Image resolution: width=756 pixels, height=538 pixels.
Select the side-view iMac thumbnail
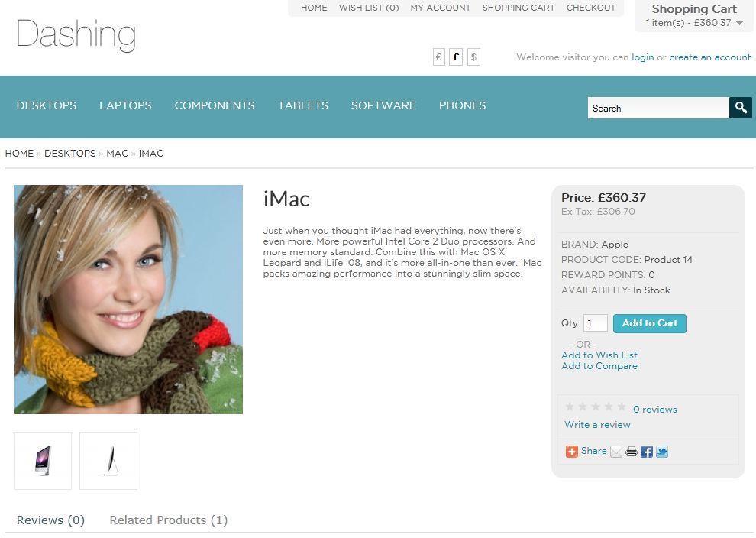click(108, 461)
